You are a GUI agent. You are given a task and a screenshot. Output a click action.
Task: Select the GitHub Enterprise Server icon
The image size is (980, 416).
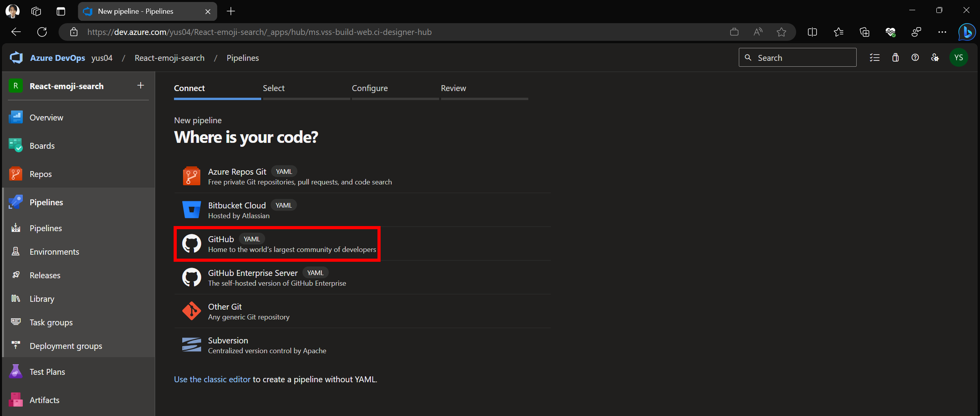pos(192,277)
